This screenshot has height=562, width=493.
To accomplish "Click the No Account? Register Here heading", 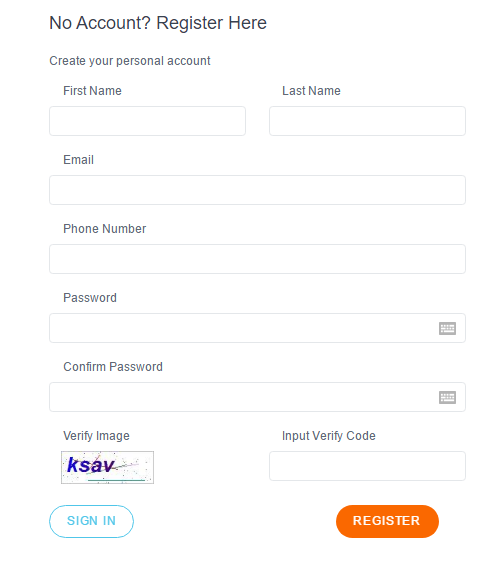I will click(158, 23).
